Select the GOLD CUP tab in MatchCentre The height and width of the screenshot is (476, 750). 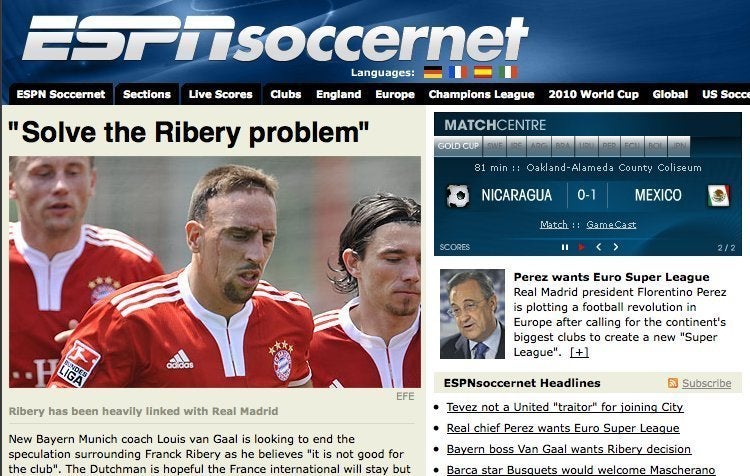[x=458, y=146]
